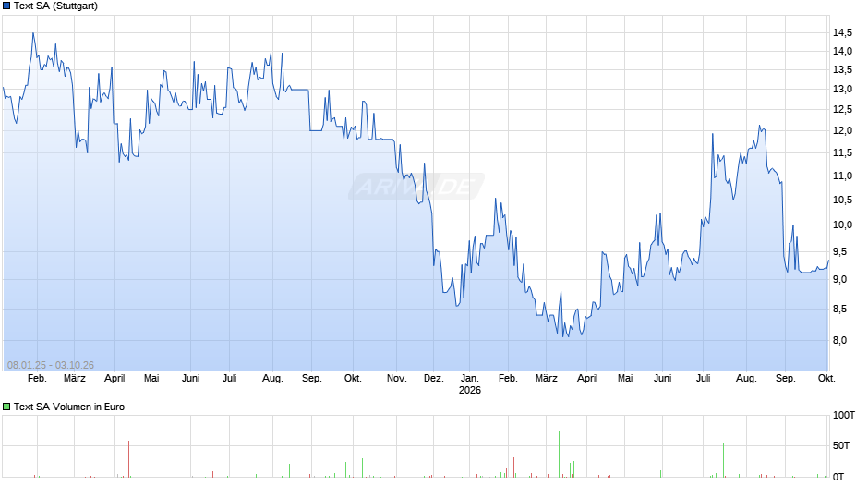Click the 13,0 price axis label

[842, 90]
